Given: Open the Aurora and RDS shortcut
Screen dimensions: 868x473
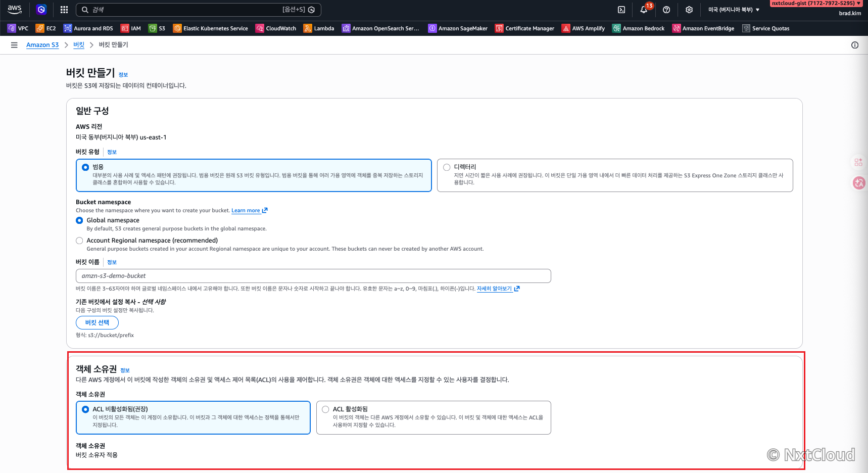Looking at the screenshot, I should pos(88,28).
